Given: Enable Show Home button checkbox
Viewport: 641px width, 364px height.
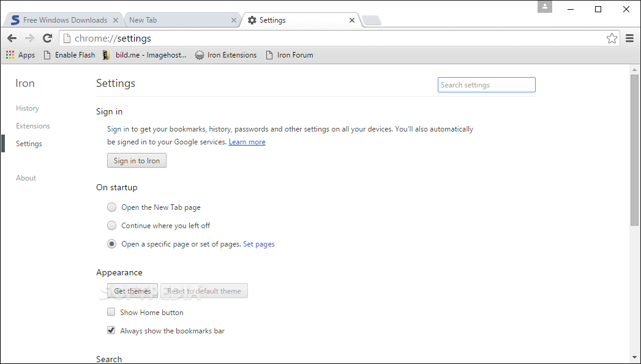Looking at the screenshot, I should coord(111,312).
